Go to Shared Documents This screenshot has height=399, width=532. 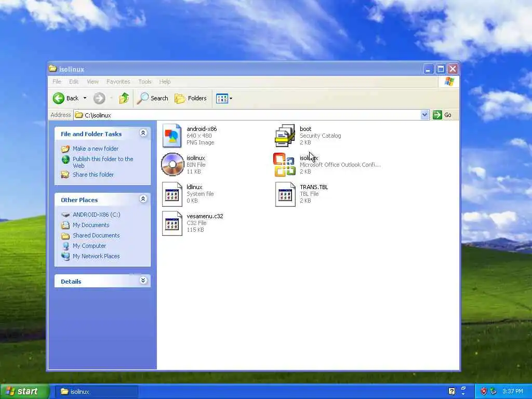96,235
